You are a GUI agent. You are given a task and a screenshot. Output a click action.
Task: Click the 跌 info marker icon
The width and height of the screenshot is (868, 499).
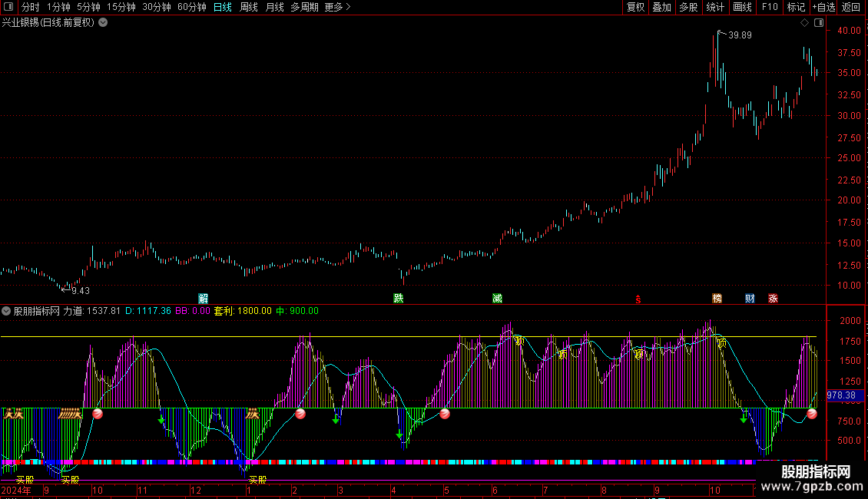point(399,298)
